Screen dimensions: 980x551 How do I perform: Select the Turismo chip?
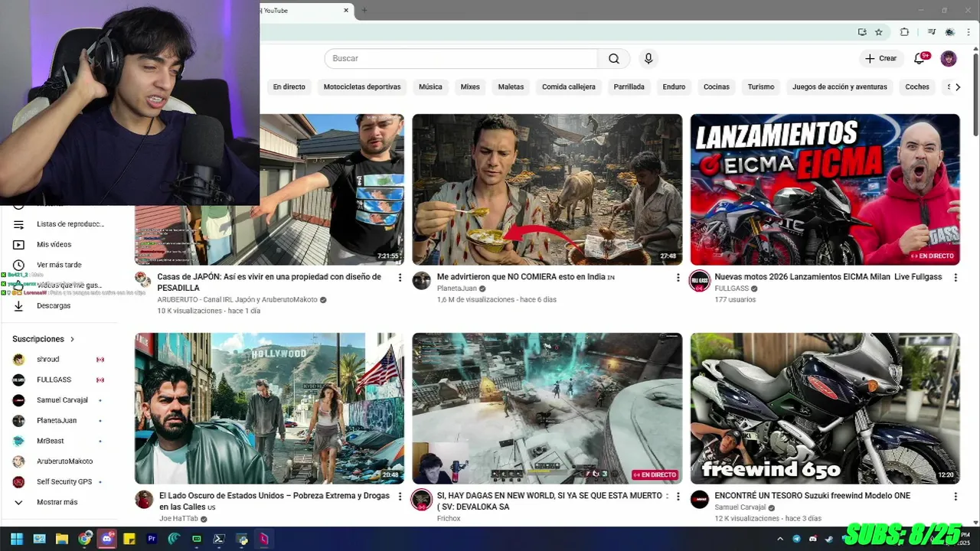(x=761, y=87)
